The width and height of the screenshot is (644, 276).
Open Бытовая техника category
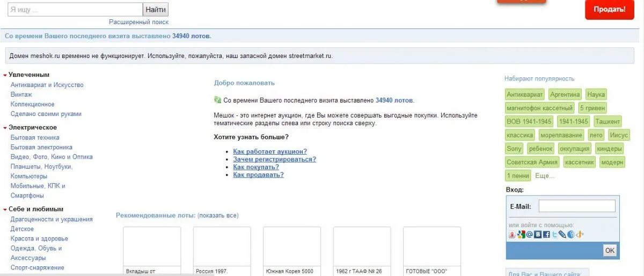tap(35, 137)
